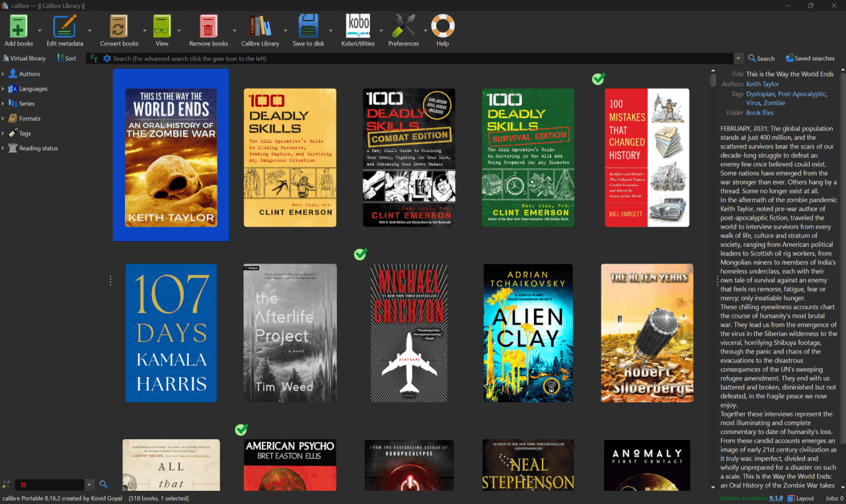846x504 pixels.
Task: Expand the Authors category in Tag browser
Action: tap(3, 74)
